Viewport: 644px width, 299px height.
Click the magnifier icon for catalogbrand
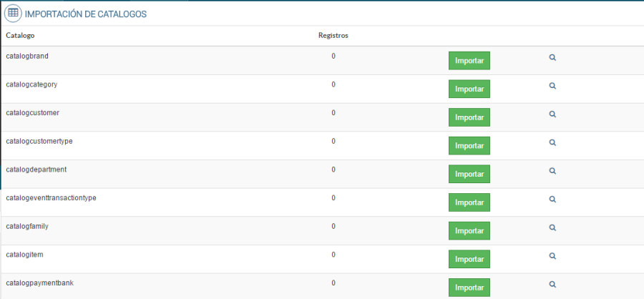[x=552, y=58]
